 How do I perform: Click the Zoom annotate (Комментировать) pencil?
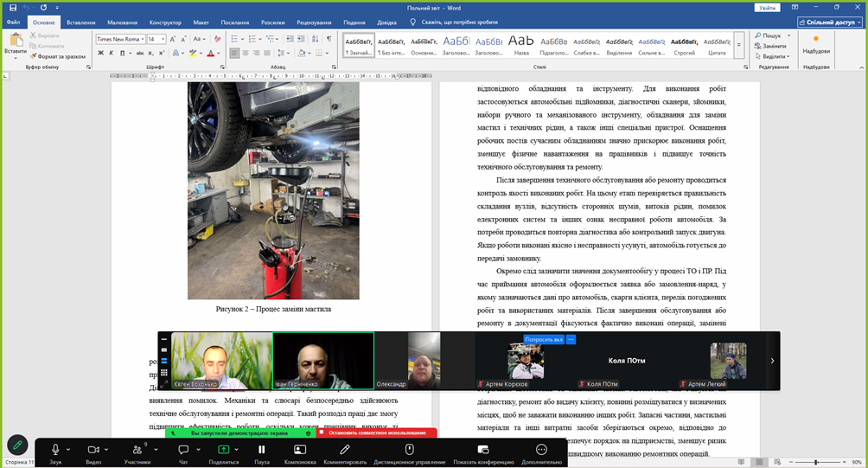(x=344, y=450)
